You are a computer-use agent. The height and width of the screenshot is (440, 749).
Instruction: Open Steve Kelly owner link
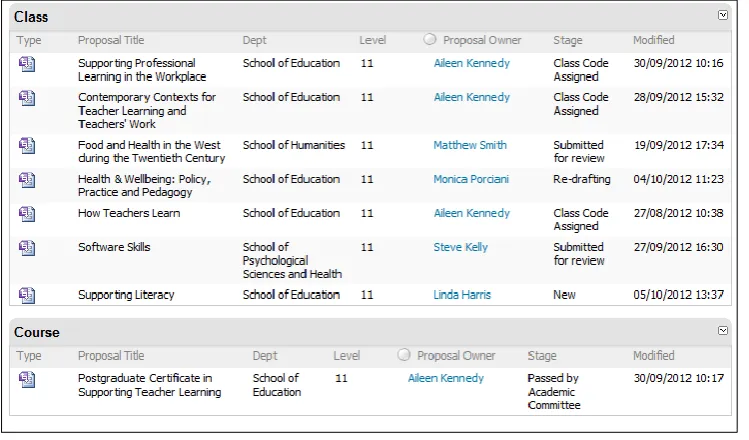coord(460,247)
